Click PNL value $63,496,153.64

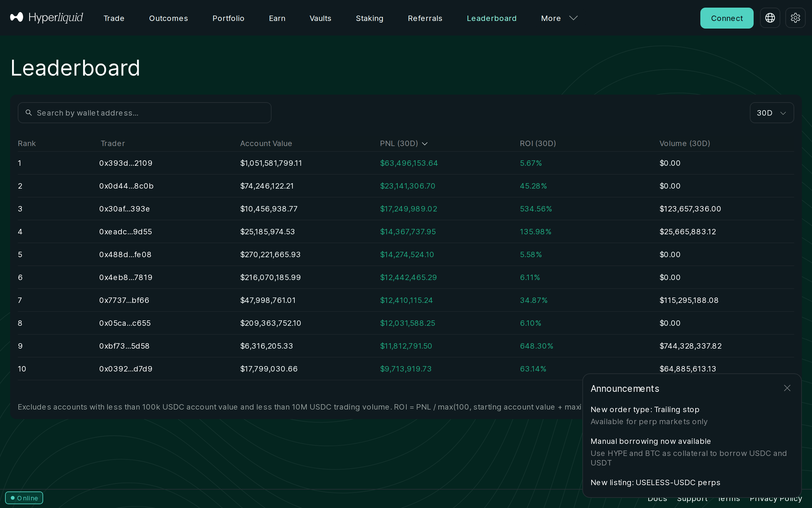pos(409,163)
